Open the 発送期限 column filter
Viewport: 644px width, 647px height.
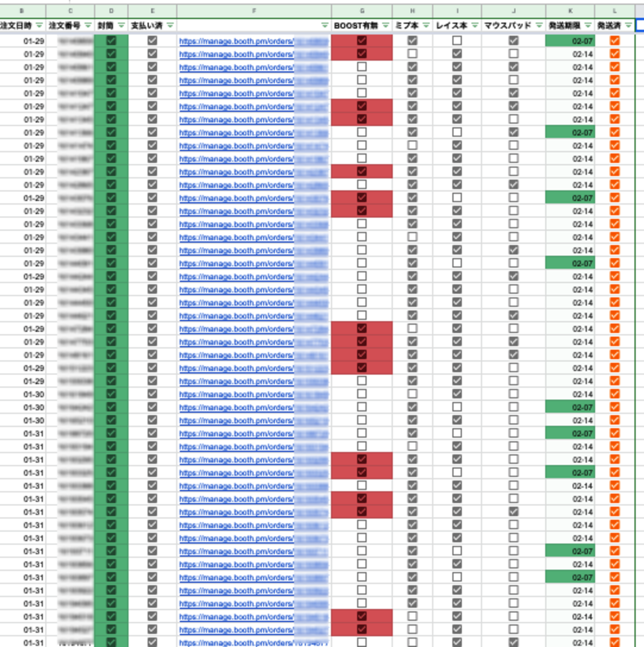[588, 25]
